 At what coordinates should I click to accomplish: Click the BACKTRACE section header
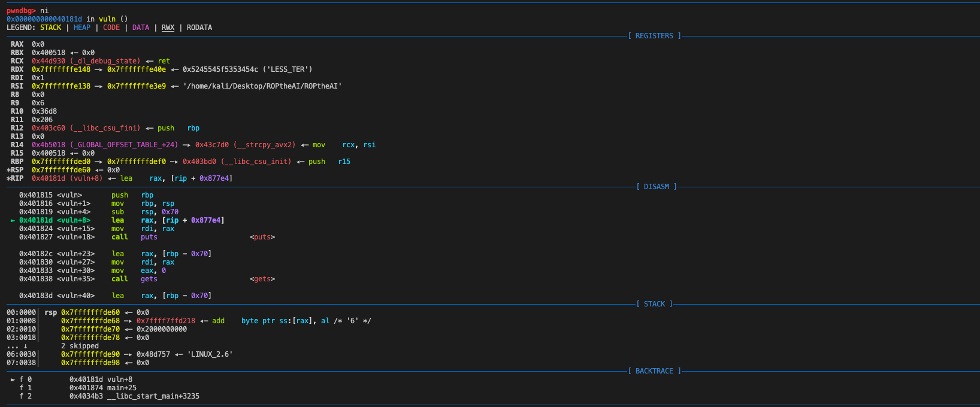pyautogui.click(x=654, y=371)
